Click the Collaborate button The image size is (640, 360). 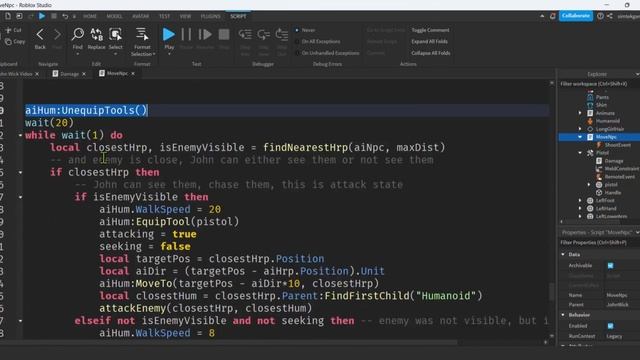[576, 16]
